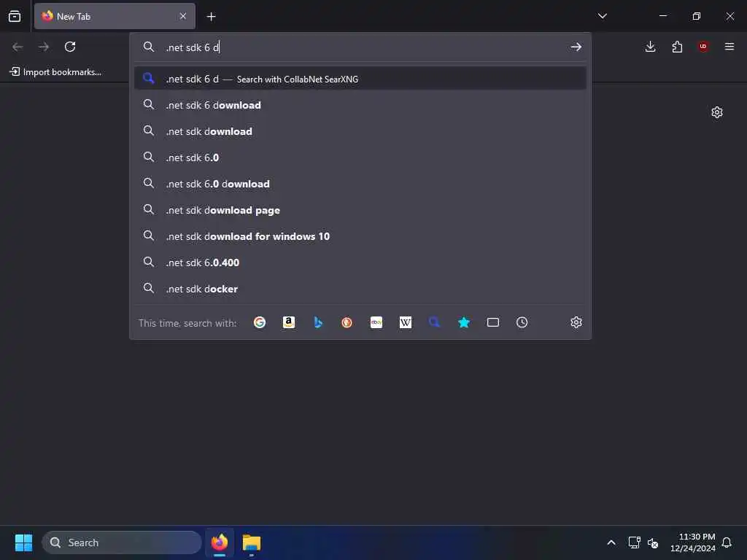Open the Firefox View icon

click(15, 16)
